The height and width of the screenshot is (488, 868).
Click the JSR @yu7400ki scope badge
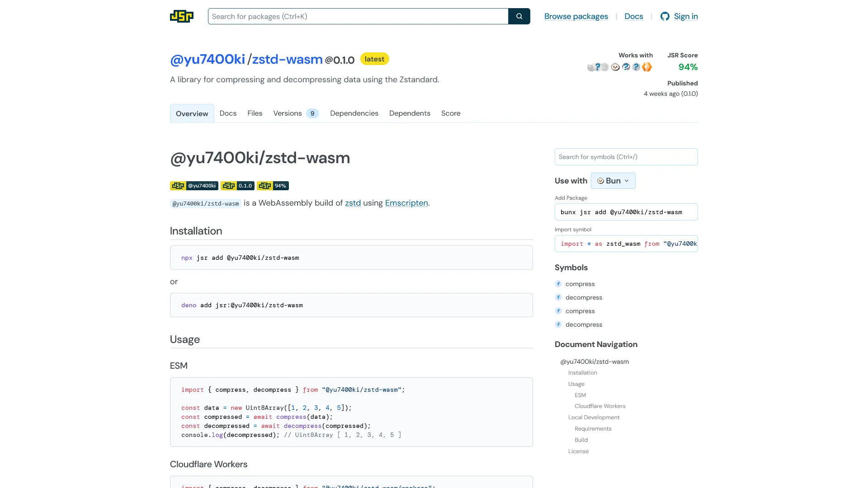194,186
